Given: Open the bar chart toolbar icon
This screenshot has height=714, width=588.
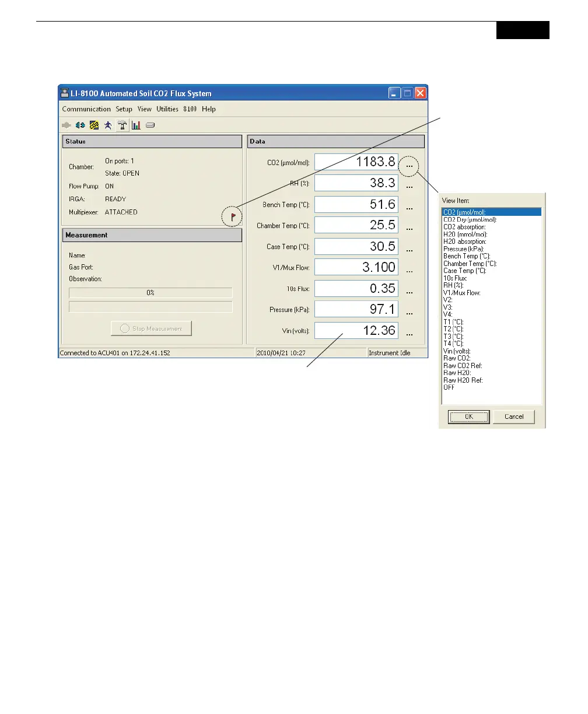Looking at the screenshot, I should pyautogui.click(x=136, y=125).
